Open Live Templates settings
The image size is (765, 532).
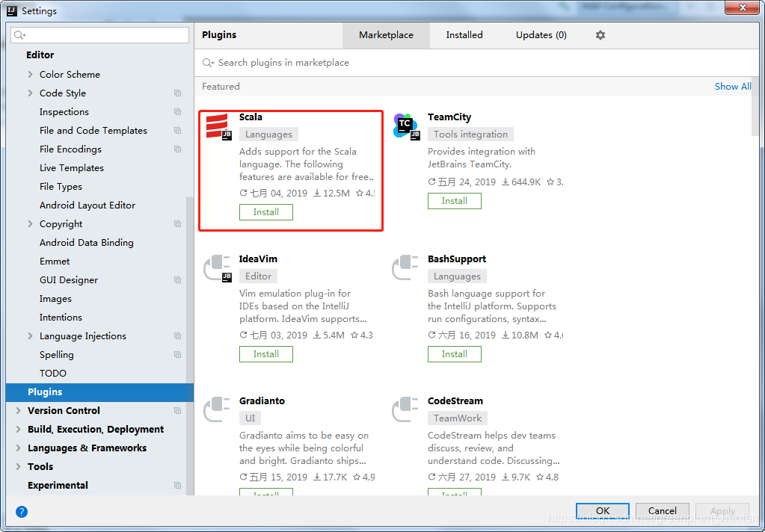[72, 167]
